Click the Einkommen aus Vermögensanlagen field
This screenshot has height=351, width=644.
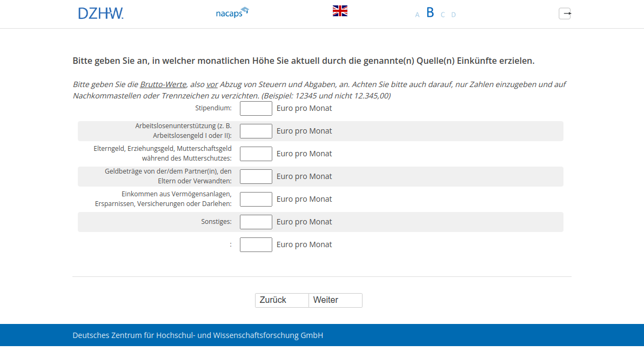[x=256, y=199]
